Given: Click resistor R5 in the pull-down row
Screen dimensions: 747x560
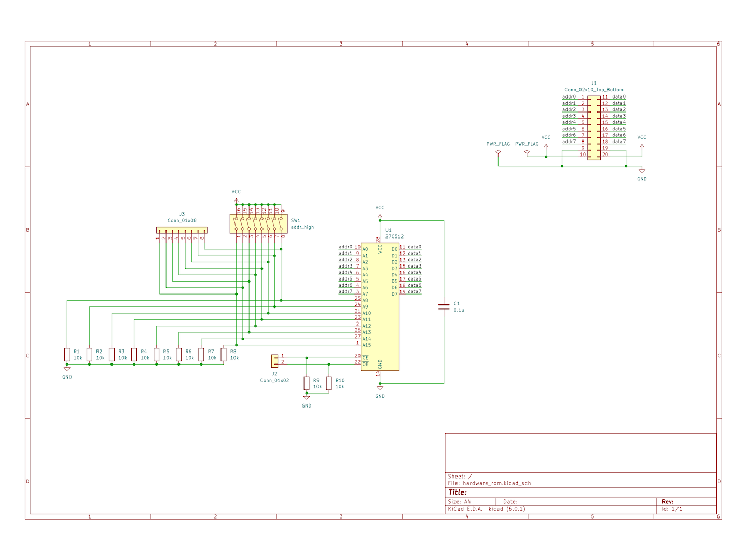Looking at the screenshot, I should (x=157, y=355).
